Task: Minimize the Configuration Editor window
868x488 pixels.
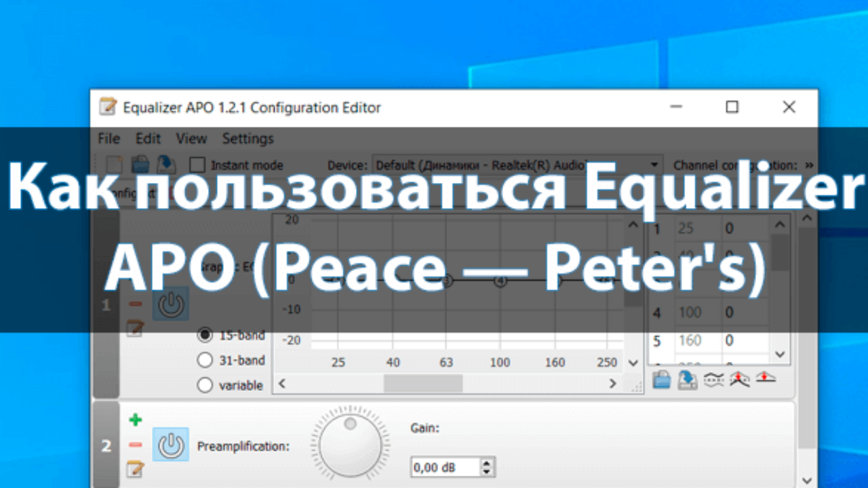Action: [675, 107]
